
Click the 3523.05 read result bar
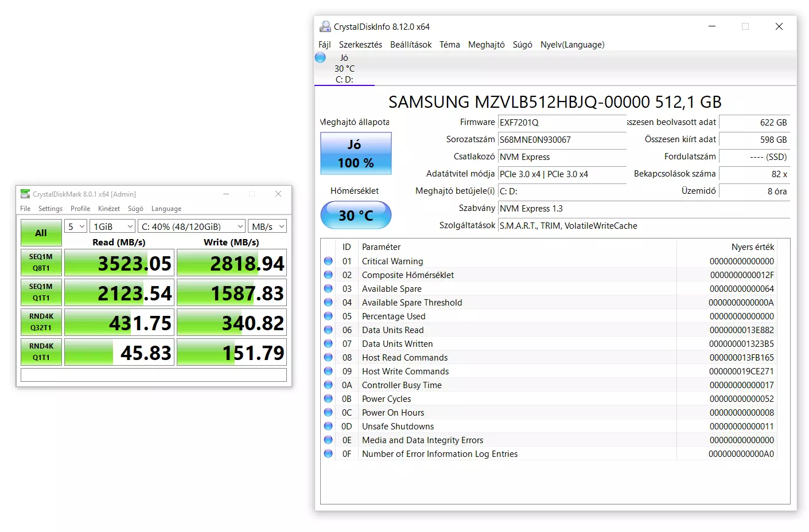click(118, 263)
